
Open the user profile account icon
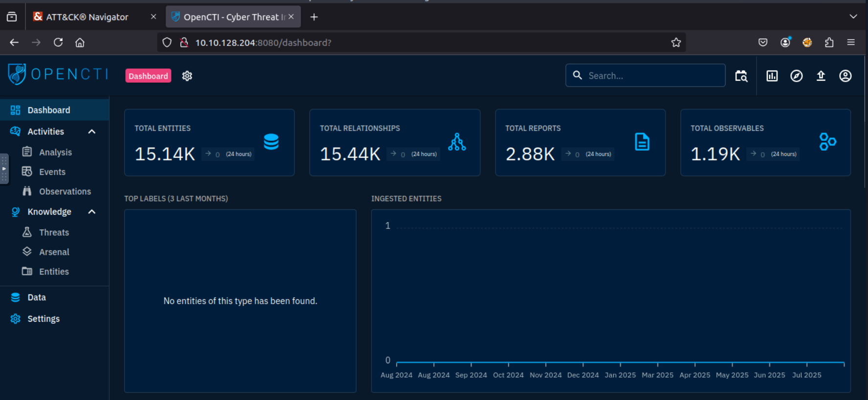(846, 76)
